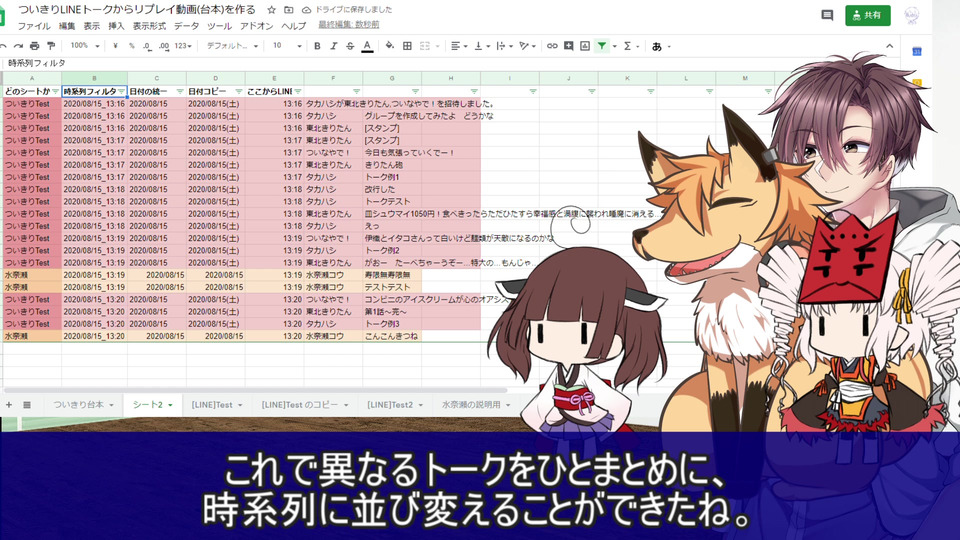
Task: Switch to the [LINE]Test sheet tab
Action: click(217, 405)
